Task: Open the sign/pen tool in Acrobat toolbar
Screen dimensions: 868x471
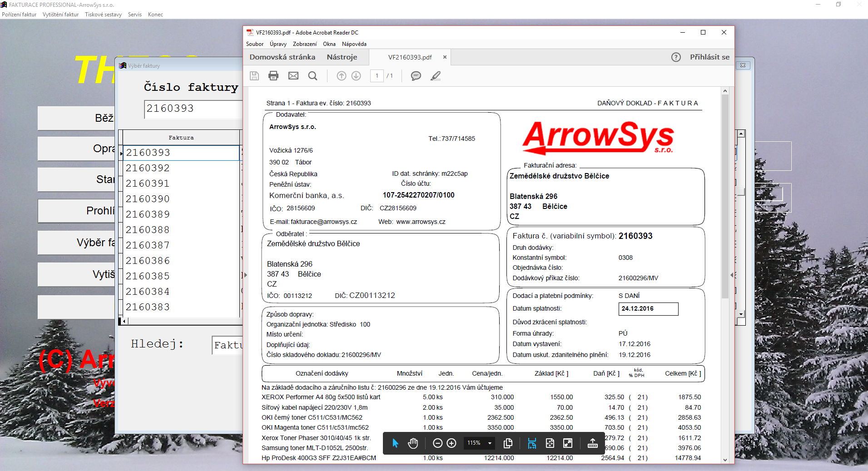Action: tap(436, 76)
